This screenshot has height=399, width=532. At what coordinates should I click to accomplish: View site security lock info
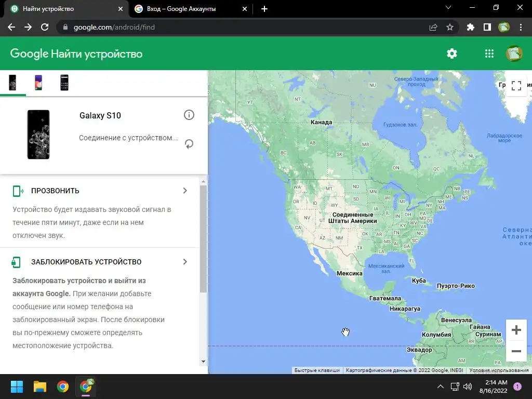[x=66, y=27]
